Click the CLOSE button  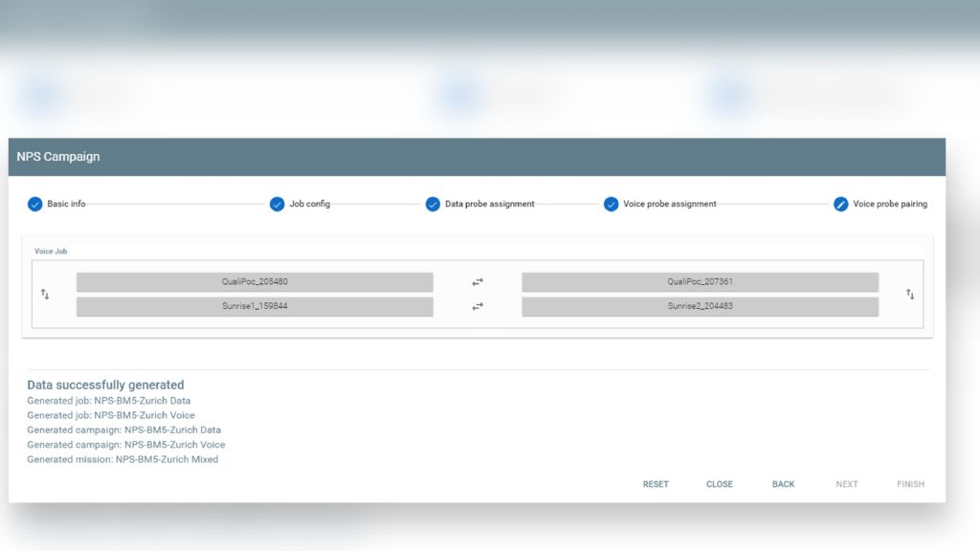(x=720, y=484)
